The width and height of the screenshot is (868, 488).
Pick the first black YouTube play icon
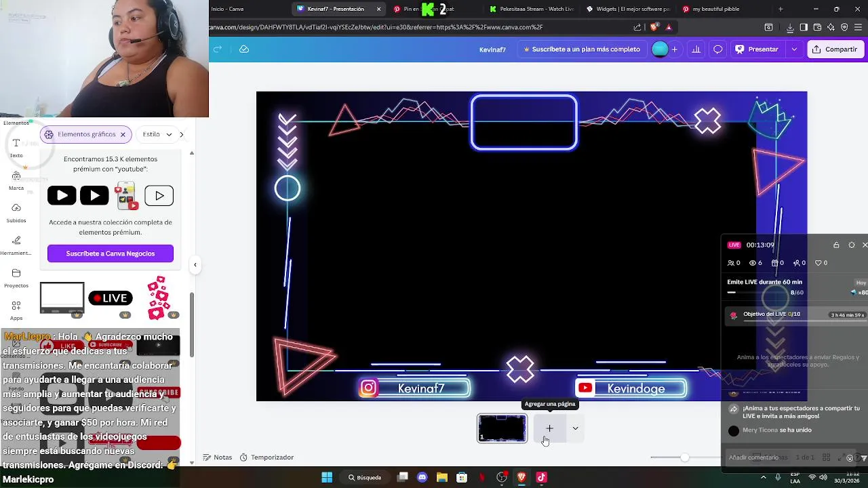(62, 196)
